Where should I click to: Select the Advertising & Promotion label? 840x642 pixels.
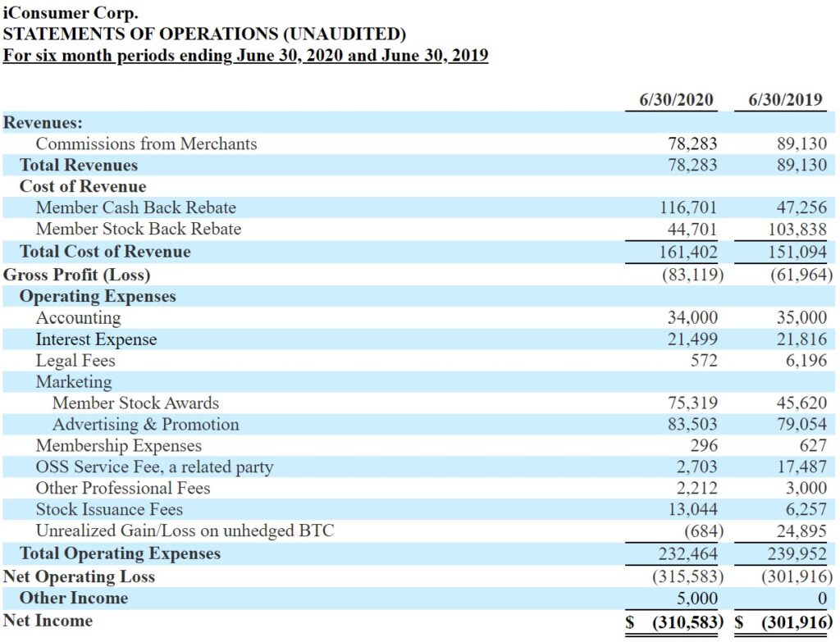[146, 424]
